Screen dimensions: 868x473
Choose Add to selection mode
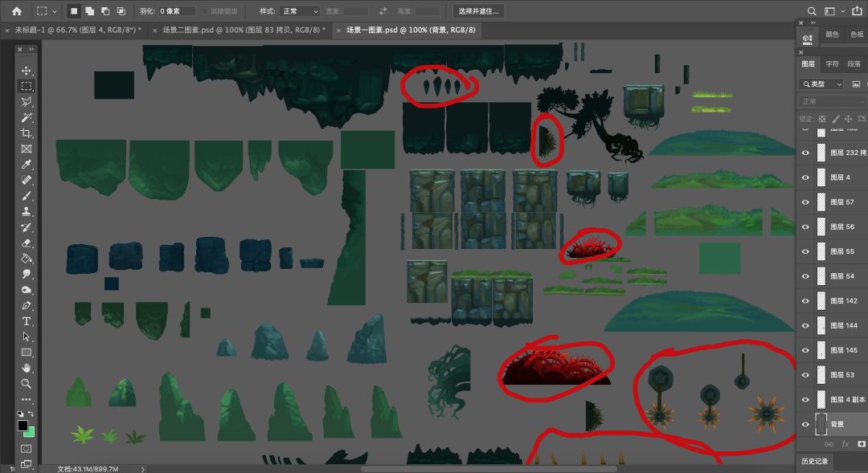[x=89, y=11]
